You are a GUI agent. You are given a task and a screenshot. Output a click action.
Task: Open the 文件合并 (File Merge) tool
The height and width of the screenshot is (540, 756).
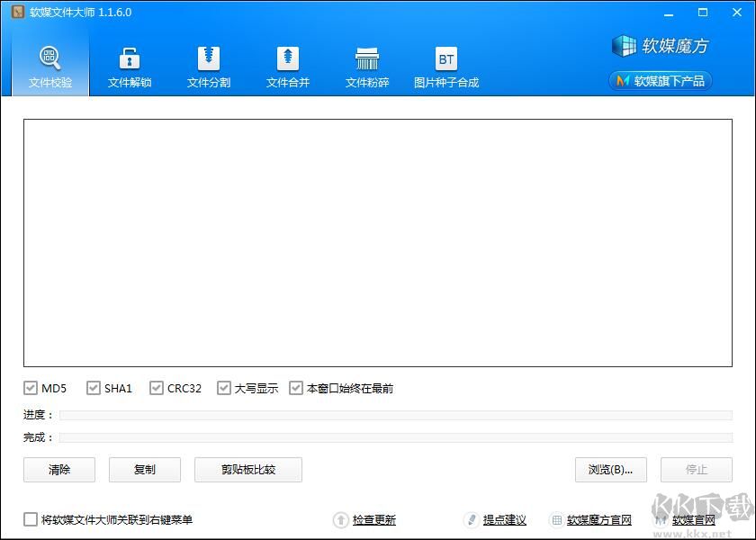(x=287, y=63)
